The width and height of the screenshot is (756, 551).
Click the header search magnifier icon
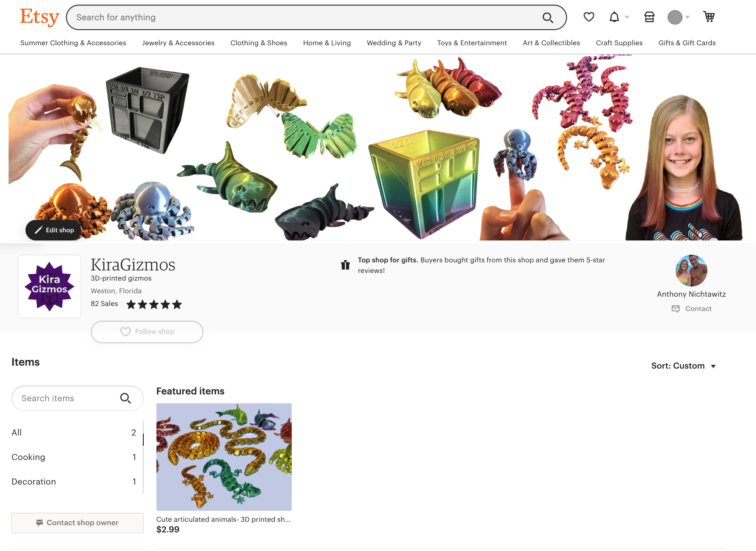click(548, 17)
